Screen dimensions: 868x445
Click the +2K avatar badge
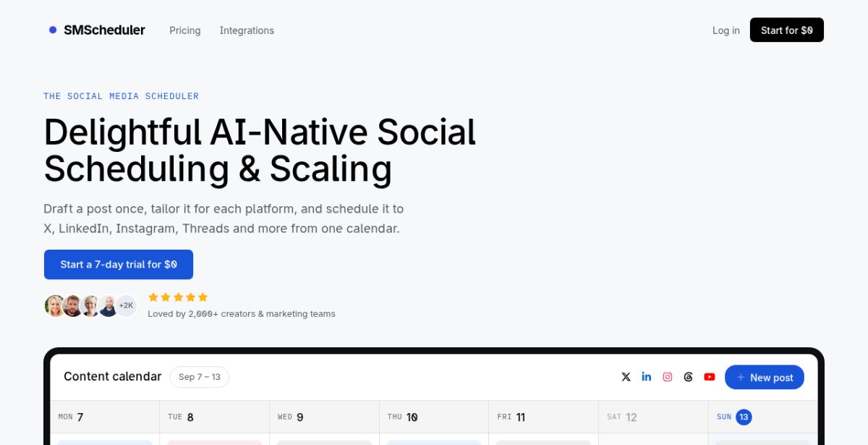(x=126, y=306)
